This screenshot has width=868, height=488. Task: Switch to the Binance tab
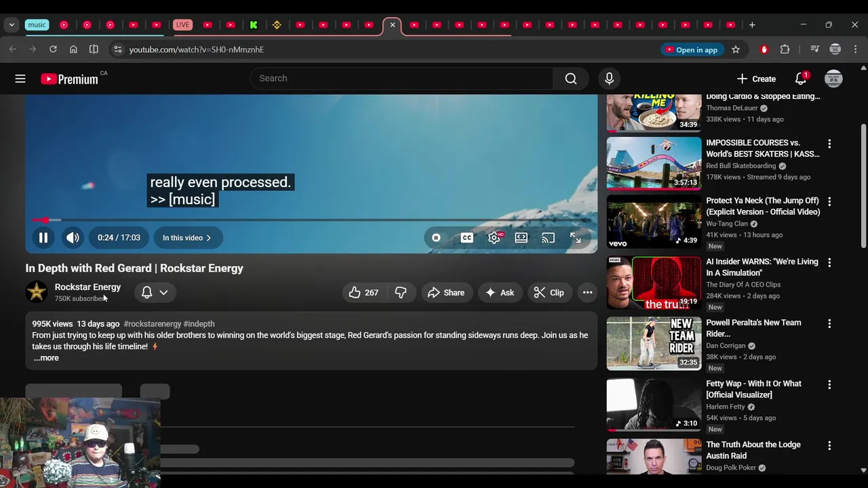tap(277, 25)
